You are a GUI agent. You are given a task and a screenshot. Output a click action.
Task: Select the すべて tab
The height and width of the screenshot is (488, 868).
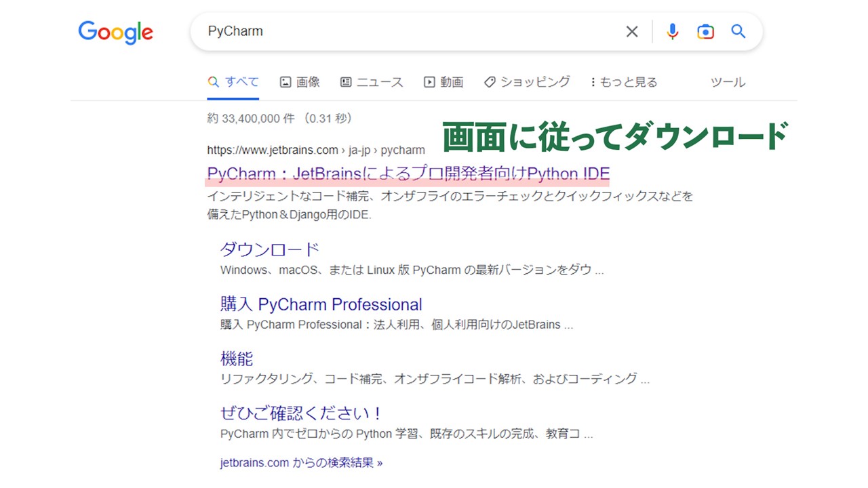(233, 82)
